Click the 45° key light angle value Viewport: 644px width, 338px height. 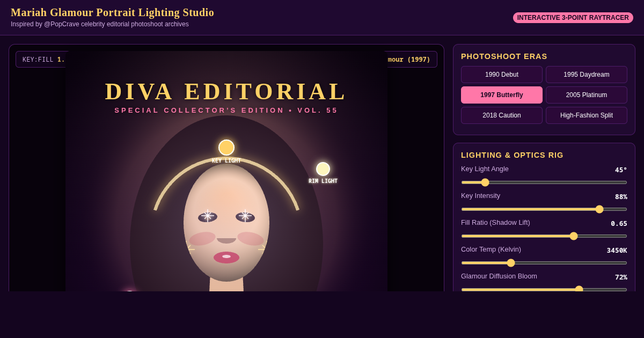pos(621,170)
